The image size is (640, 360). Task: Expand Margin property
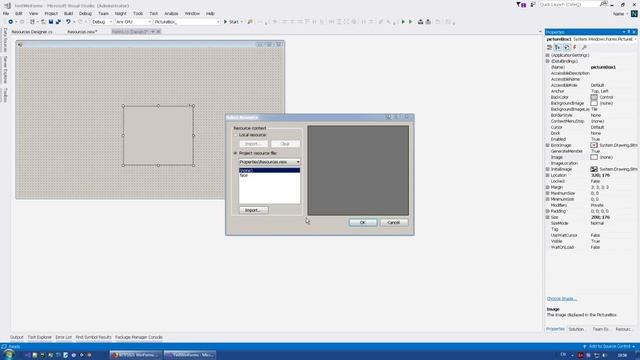(x=548, y=187)
